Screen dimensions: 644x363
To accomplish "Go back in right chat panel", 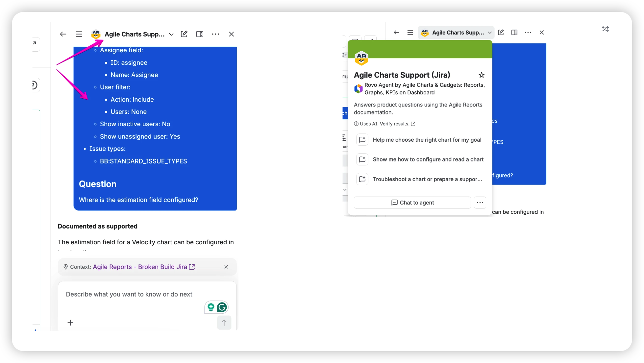I will click(x=396, y=33).
